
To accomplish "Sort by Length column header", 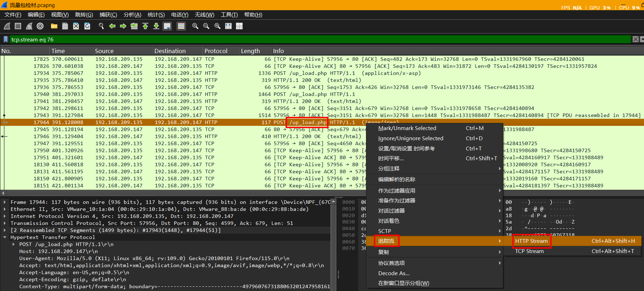I will (x=255, y=51).
